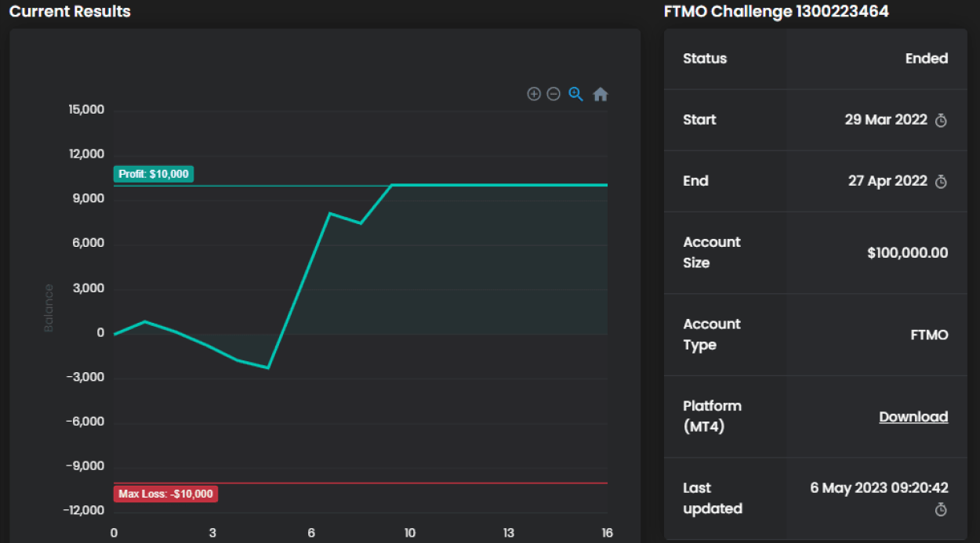The image size is (980, 543).
Task: Click the green Profit: $10,000 label
Action: pos(154,174)
